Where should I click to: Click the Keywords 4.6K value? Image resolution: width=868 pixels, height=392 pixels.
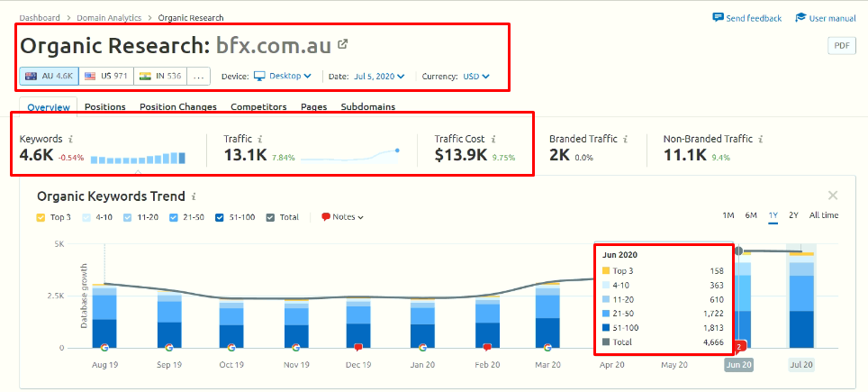click(37, 155)
